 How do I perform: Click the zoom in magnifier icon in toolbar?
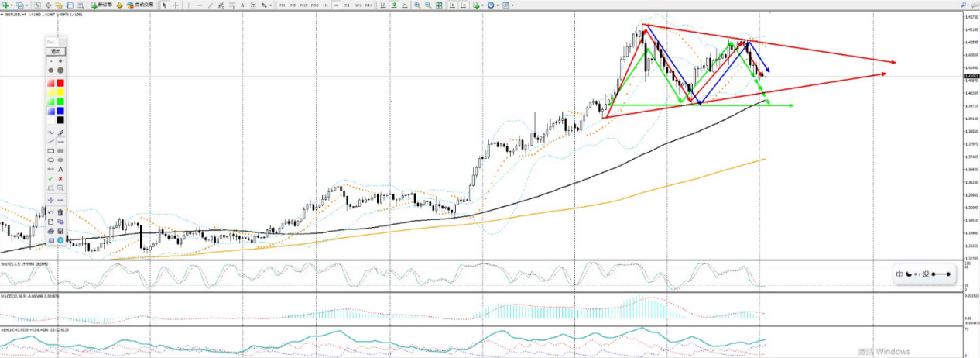[417, 5]
